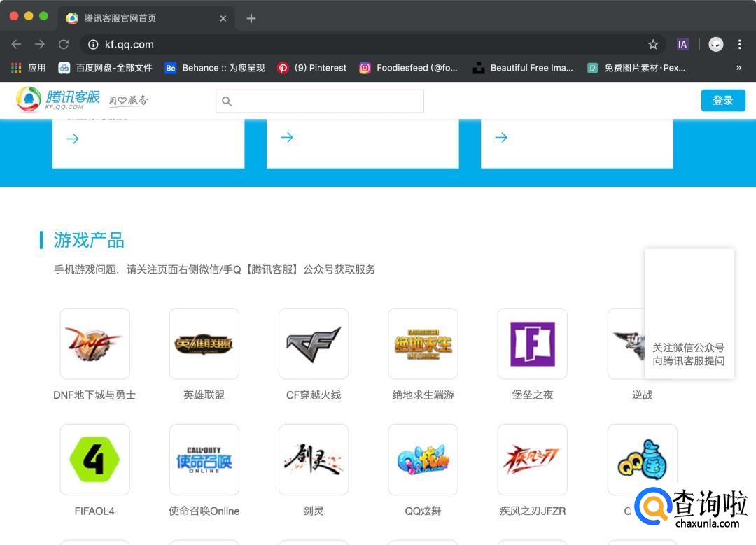This screenshot has width=756, height=545.
Task: Open Chrome's three-dot menu
Action: point(739,45)
